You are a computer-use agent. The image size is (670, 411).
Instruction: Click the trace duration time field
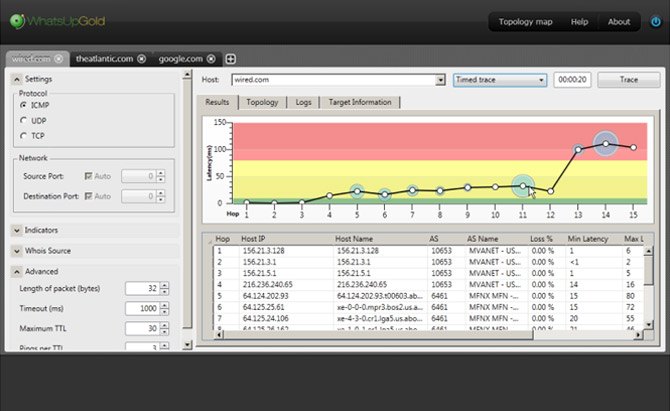tap(572, 80)
